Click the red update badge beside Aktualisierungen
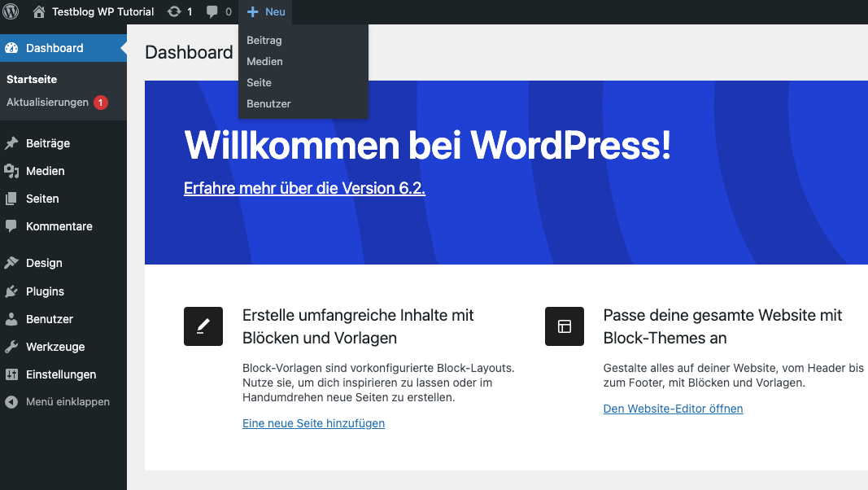The image size is (868, 490). [x=101, y=103]
